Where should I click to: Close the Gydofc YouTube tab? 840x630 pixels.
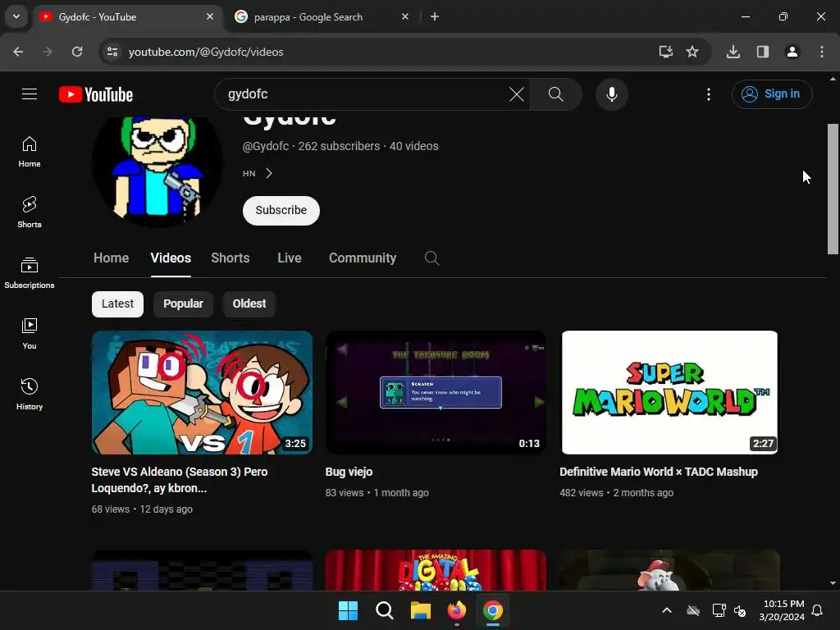point(210,16)
